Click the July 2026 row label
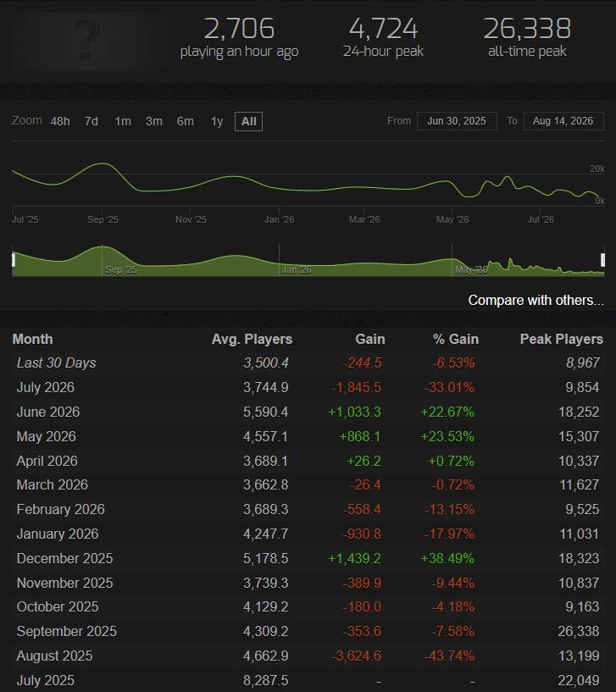616x692 pixels. 46,387
